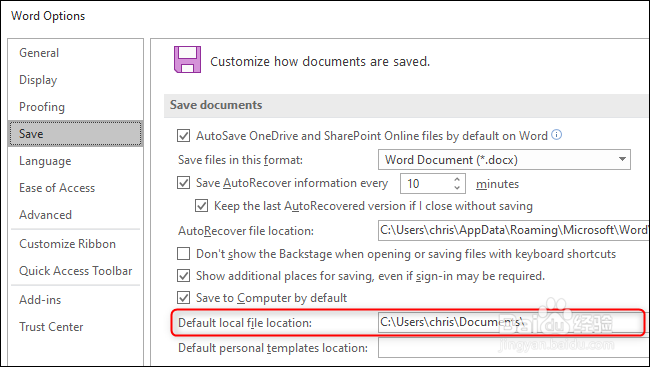The width and height of the screenshot is (650, 367).
Task: Open Quick Access Toolbar settings
Action: point(76,271)
